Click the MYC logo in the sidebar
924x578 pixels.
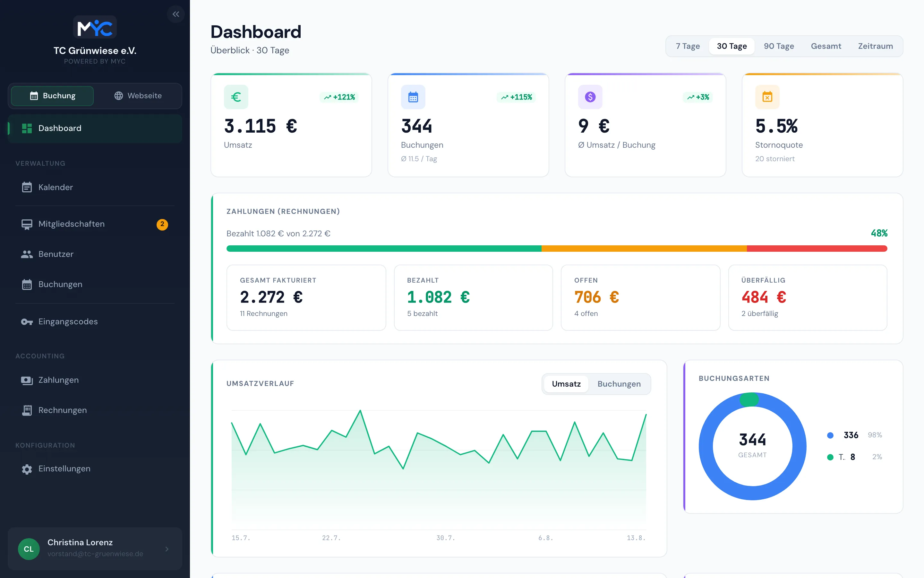95,27
